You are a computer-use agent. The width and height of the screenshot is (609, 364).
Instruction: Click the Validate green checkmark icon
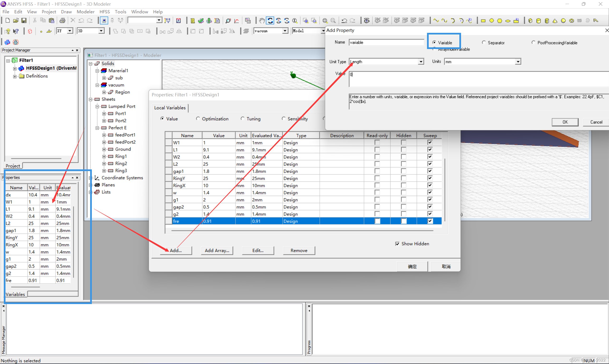point(201,21)
